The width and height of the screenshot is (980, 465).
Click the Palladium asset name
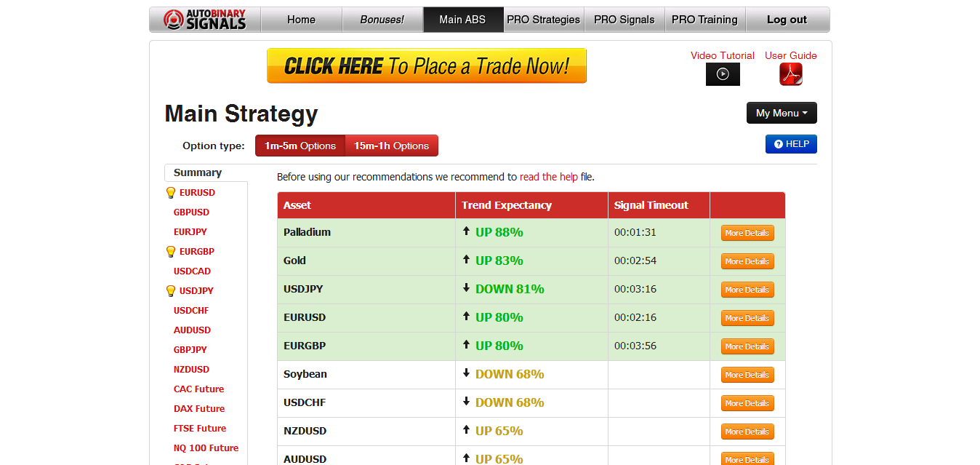click(x=307, y=232)
